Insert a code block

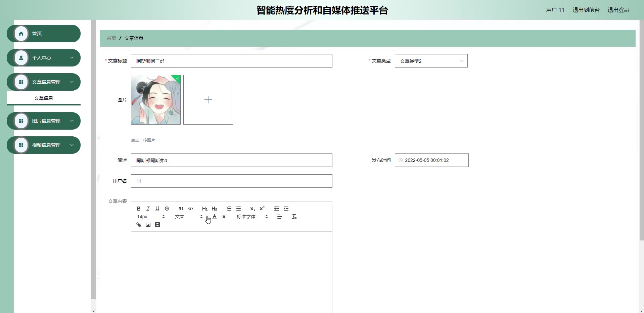[x=191, y=209]
